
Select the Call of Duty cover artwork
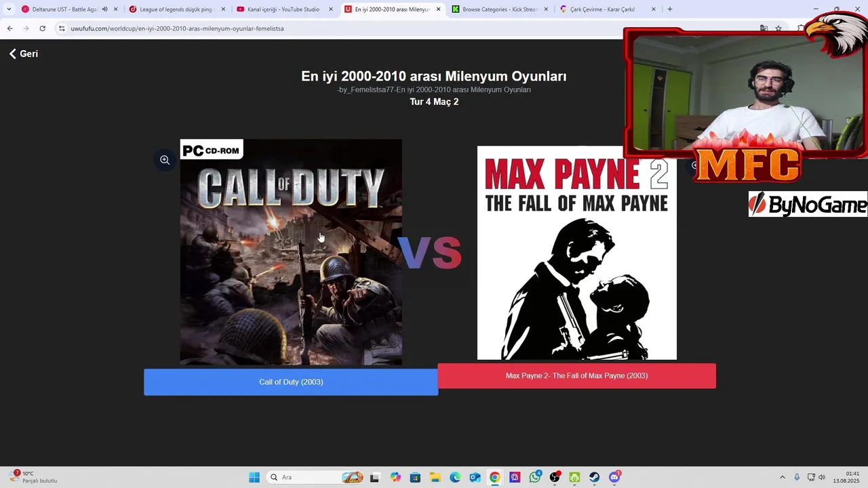pyautogui.click(x=291, y=252)
